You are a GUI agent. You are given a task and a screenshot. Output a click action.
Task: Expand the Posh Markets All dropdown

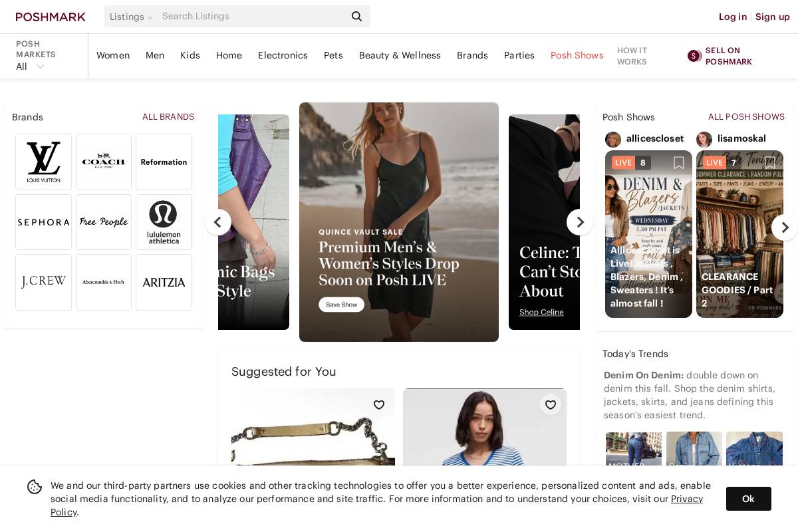point(31,66)
